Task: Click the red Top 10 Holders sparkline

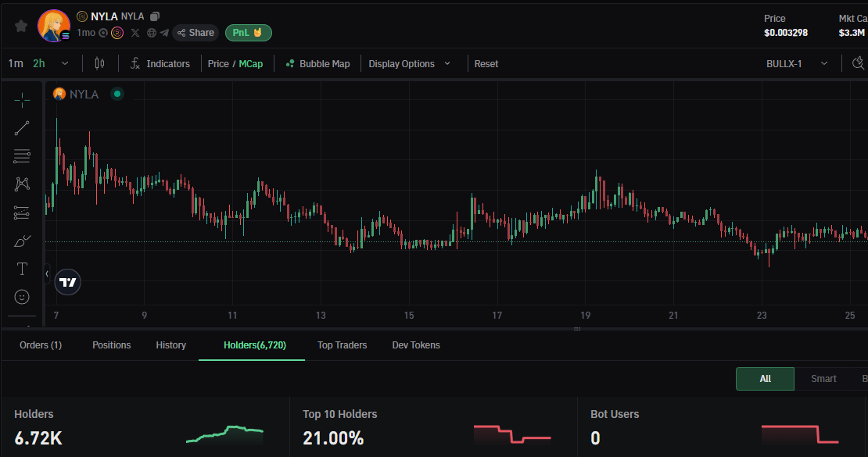Action: coord(513,434)
